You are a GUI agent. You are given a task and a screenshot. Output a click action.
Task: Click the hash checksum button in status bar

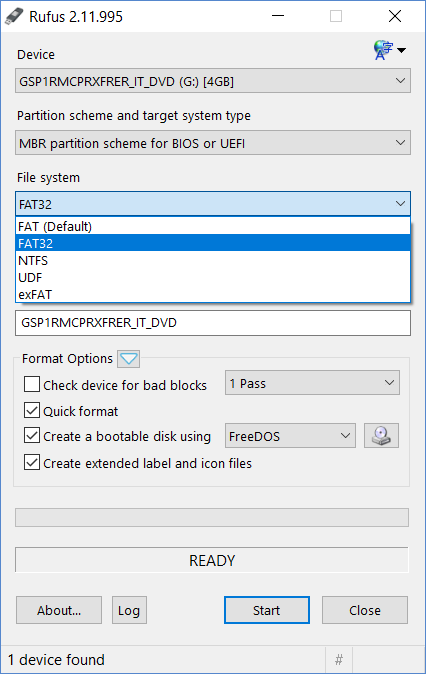pos(339,659)
